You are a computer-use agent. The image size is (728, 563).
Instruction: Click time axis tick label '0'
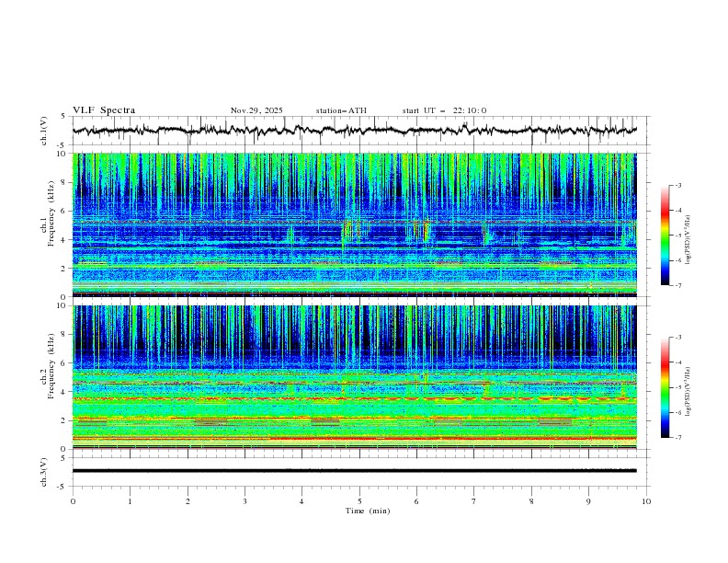click(73, 501)
